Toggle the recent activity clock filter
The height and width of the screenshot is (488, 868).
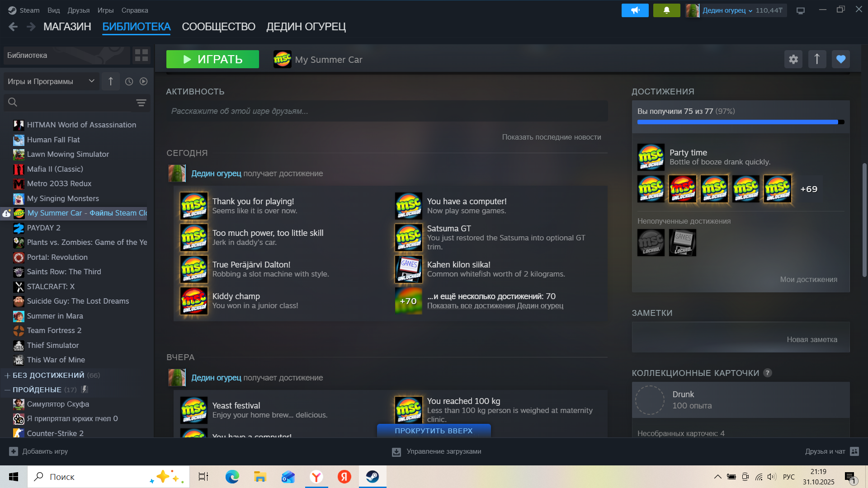(x=129, y=81)
